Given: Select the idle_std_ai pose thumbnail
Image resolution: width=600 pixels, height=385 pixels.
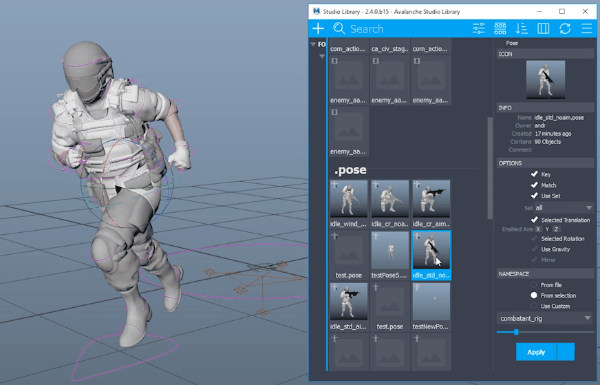Looking at the screenshot, I should point(349,302).
